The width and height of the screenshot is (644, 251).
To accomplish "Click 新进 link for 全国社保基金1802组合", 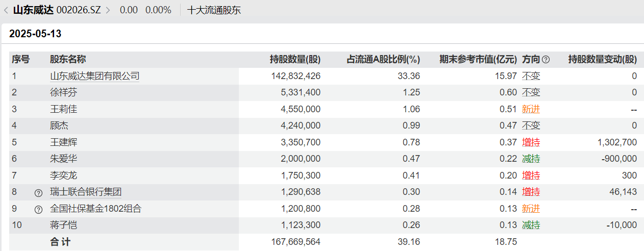I will 531,209.
